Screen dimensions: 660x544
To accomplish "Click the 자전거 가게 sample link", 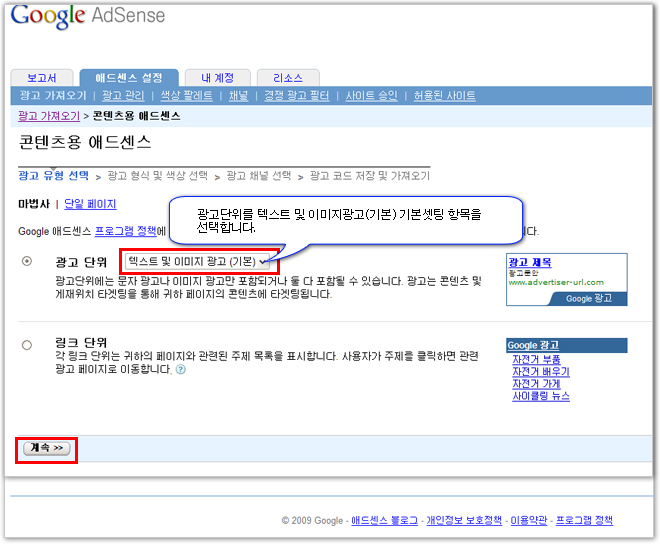I will [x=536, y=384].
